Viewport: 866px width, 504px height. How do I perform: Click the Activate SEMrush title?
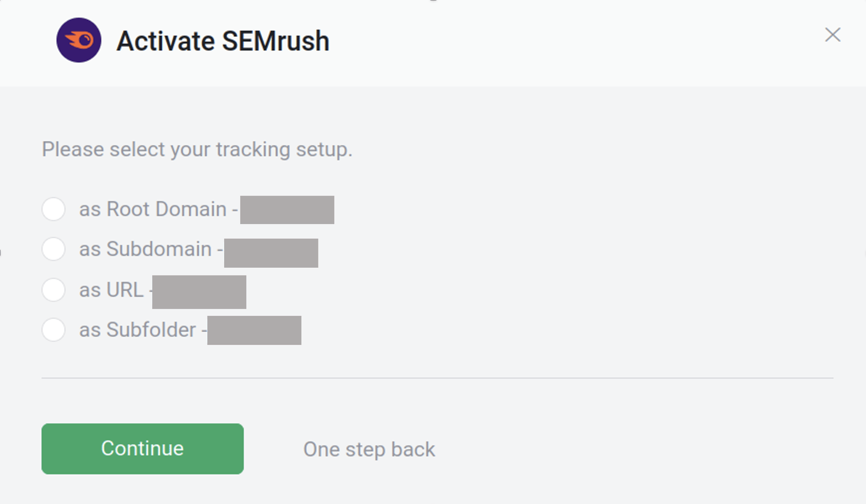coord(222,40)
